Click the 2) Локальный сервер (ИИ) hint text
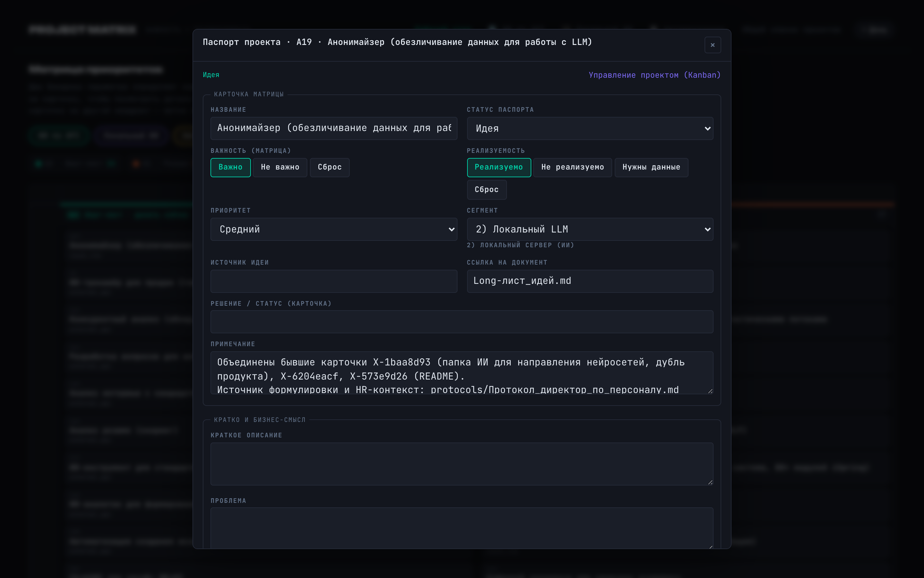Screen dimensions: 924x578 tap(520, 245)
